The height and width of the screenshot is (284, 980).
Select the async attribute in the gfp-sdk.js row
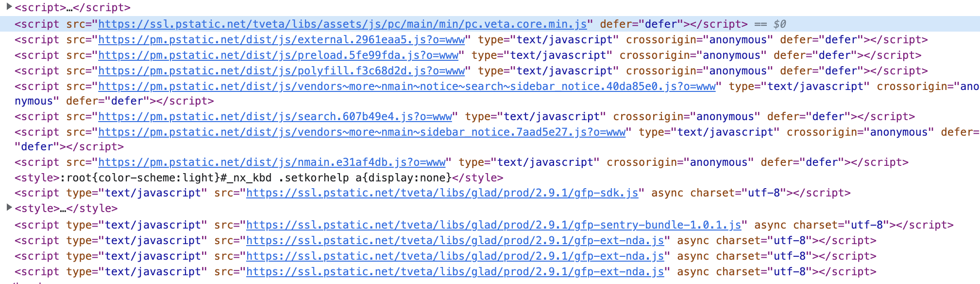click(667, 193)
